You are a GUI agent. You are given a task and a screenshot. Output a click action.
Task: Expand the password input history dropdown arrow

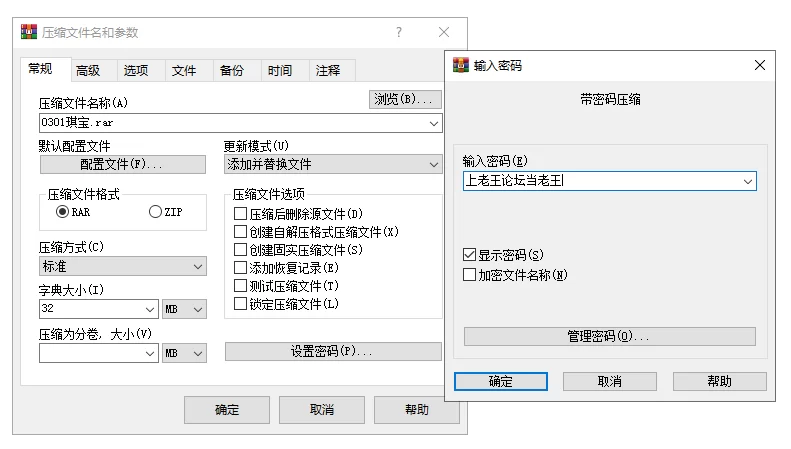748,181
